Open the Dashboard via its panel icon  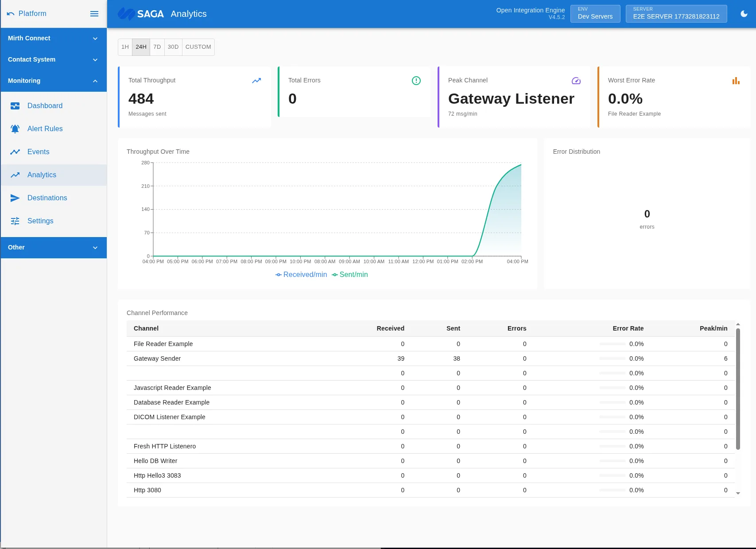click(x=15, y=106)
